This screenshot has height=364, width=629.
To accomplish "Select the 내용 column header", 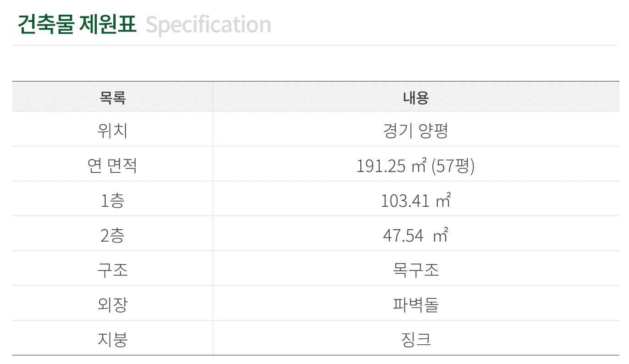I will (x=416, y=98).
